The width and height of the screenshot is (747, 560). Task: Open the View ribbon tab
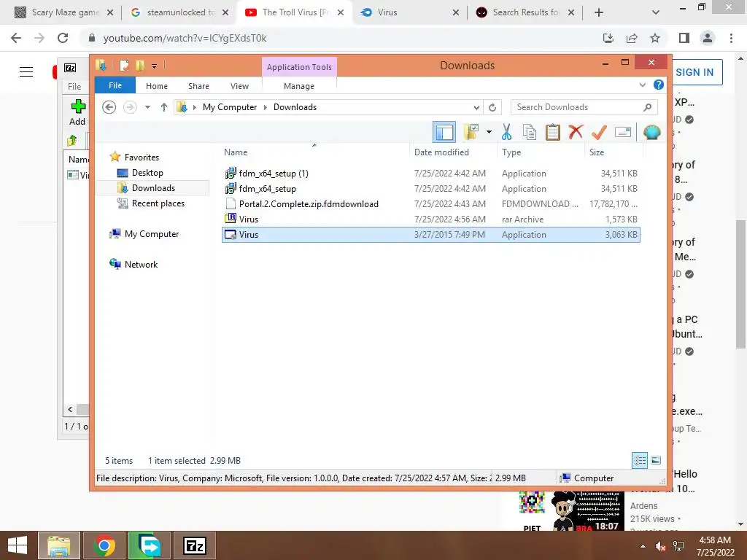239,86
